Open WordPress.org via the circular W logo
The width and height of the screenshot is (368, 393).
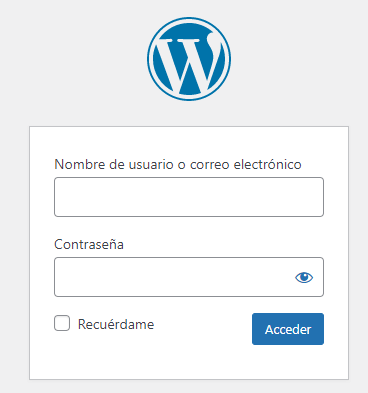(x=189, y=59)
